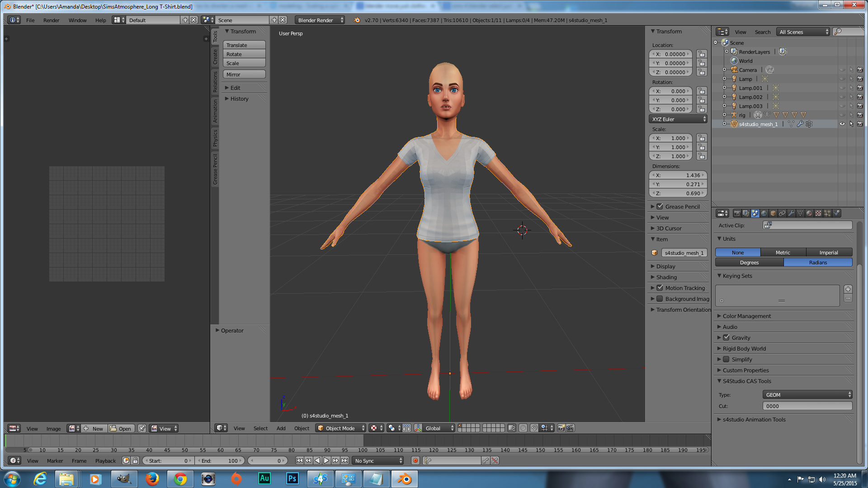The width and height of the screenshot is (868, 488).
Task: Enable the Background Images checkbox
Action: [x=660, y=299]
